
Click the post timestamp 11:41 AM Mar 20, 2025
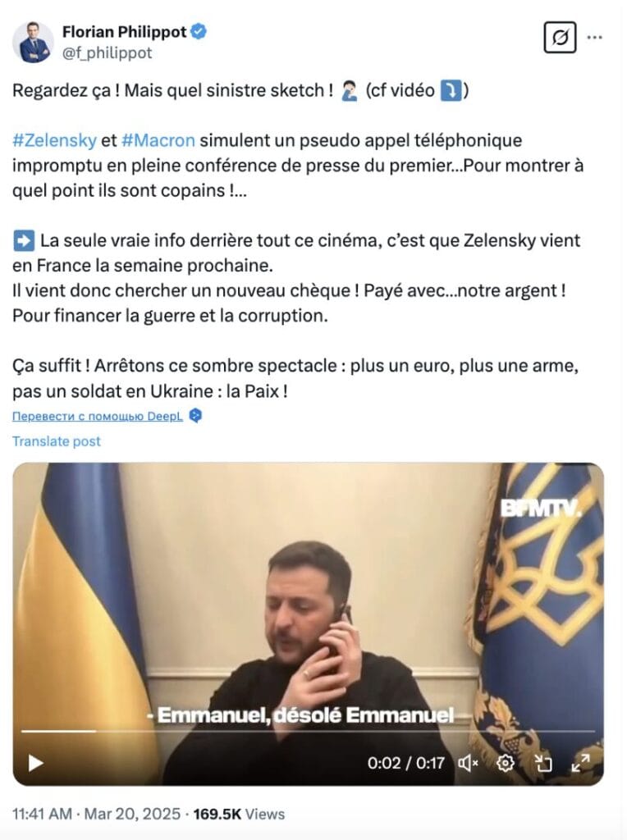(x=97, y=814)
